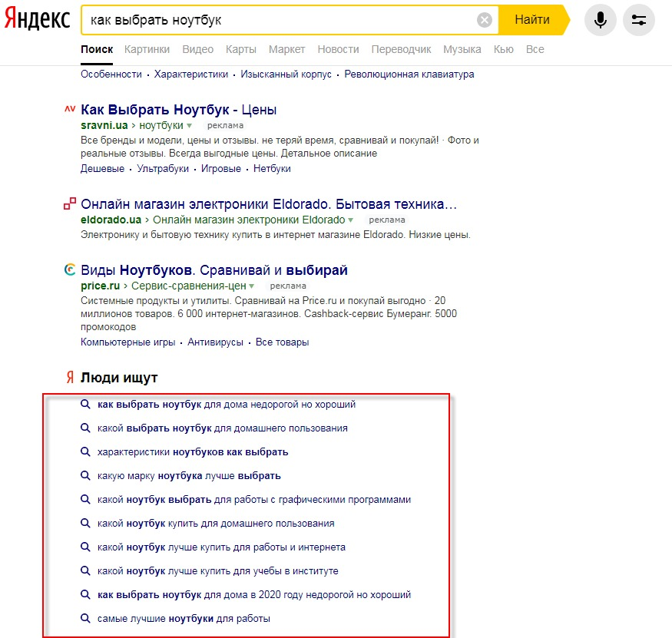The height and width of the screenshot is (638, 672).
Task: Click the 'ноутбуки' breadcrumb under sravni.ua
Action: pyautogui.click(x=161, y=125)
